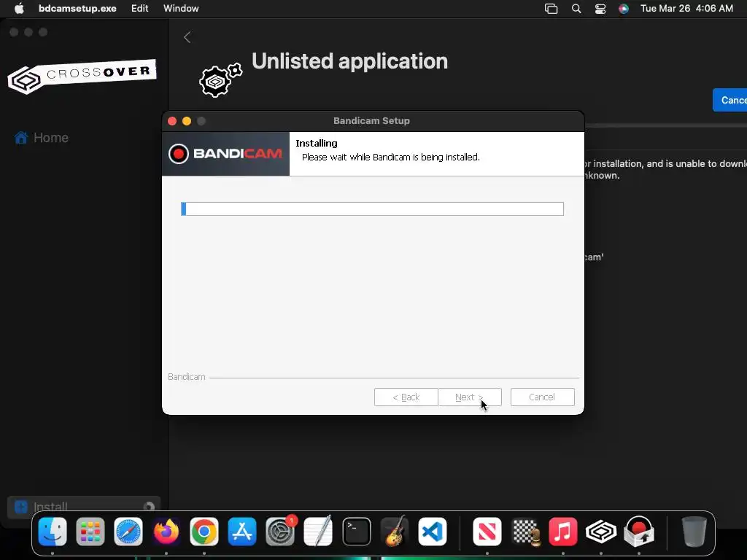The image size is (747, 560).
Task: Click the Bandicam installer Dock icon
Action: (639, 532)
